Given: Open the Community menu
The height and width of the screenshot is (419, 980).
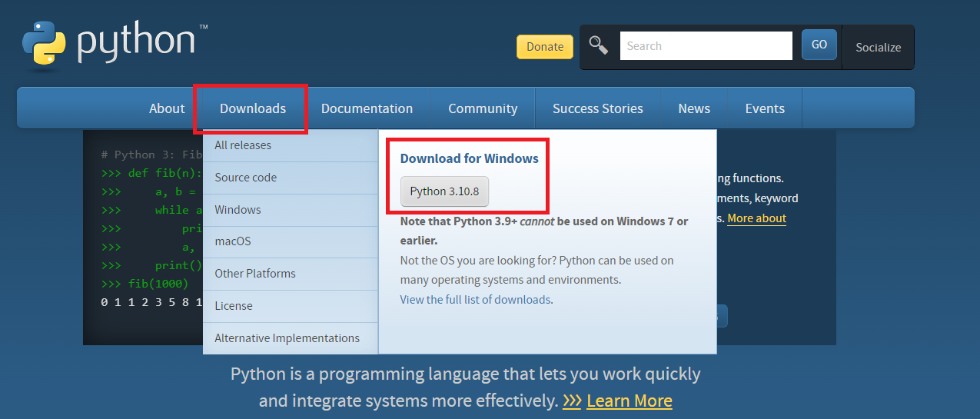Looking at the screenshot, I should (x=483, y=108).
